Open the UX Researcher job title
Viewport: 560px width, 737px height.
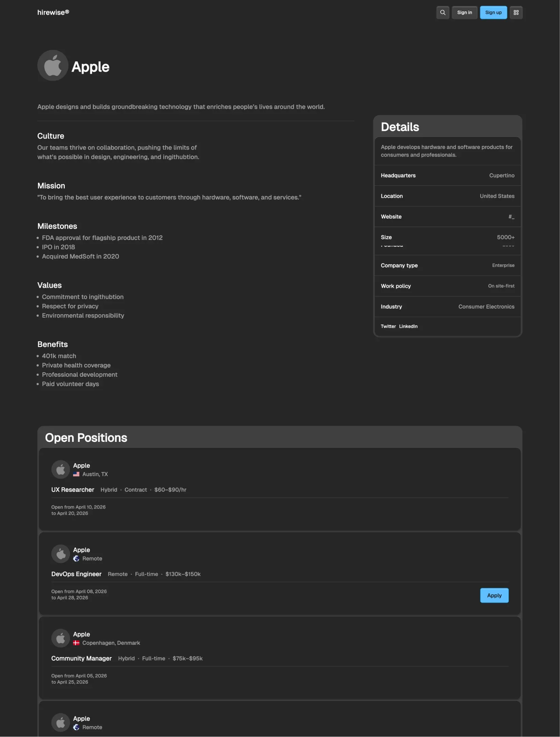click(x=73, y=490)
